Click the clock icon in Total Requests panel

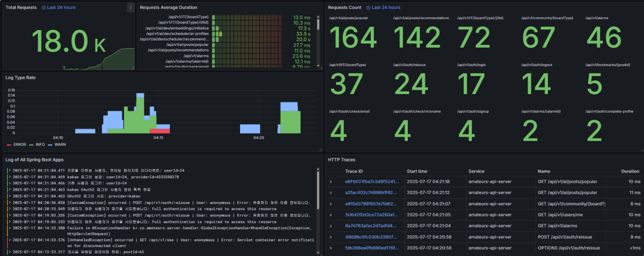(x=44, y=8)
